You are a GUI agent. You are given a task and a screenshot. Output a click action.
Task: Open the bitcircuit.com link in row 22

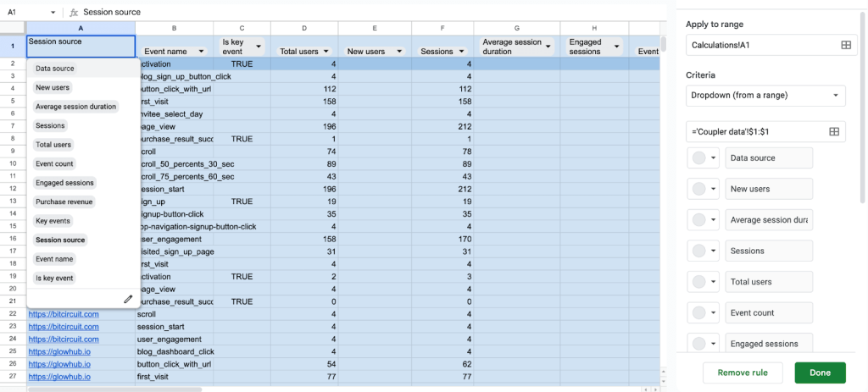point(64,314)
